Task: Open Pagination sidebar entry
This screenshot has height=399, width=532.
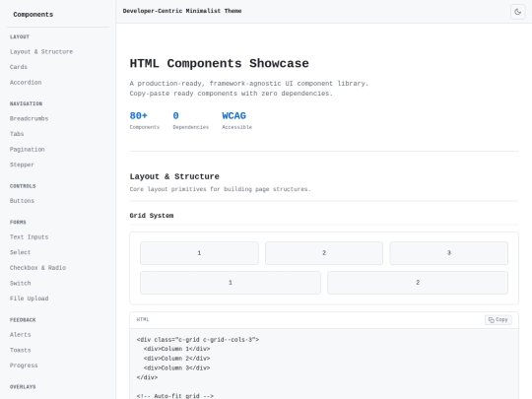Action: coord(28,150)
